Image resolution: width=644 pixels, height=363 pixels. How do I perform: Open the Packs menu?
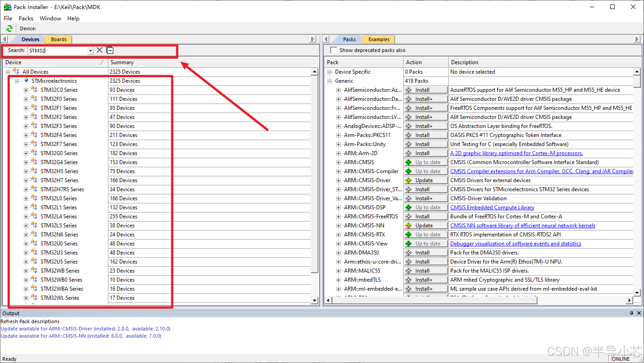26,18
